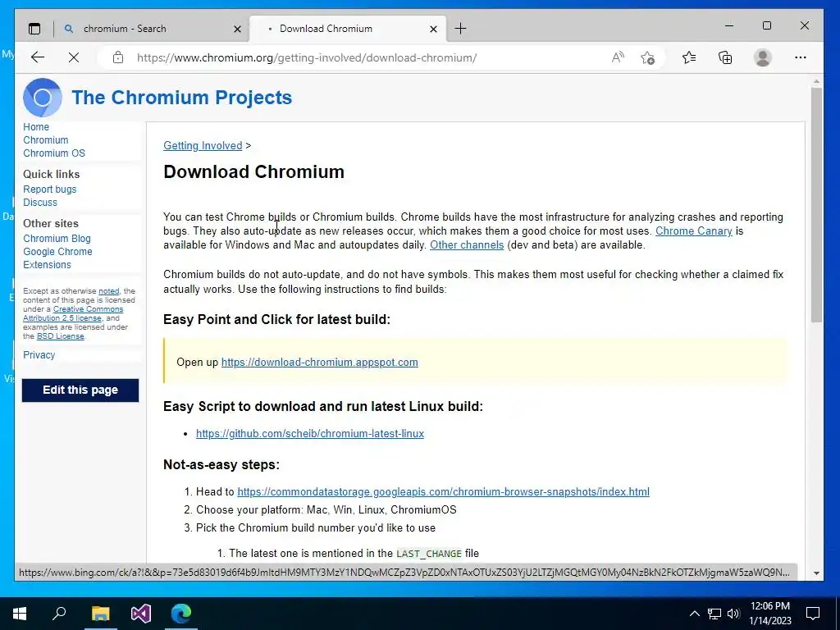The height and width of the screenshot is (630, 840).
Task: Open the Favorites list icon
Action: click(689, 57)
